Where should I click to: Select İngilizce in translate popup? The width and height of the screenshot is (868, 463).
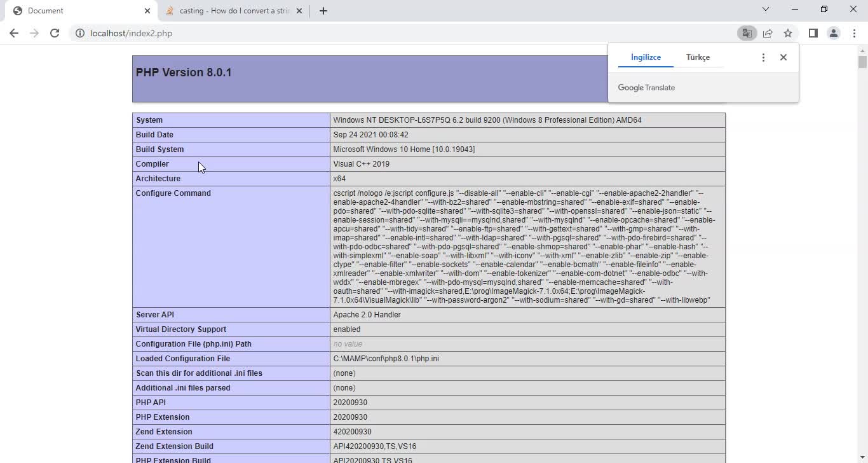(x=646, y=57)
